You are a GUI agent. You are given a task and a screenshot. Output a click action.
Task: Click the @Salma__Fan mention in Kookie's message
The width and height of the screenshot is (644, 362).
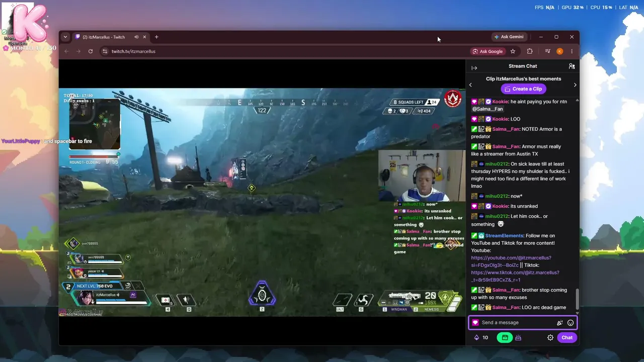coord(487,109)
